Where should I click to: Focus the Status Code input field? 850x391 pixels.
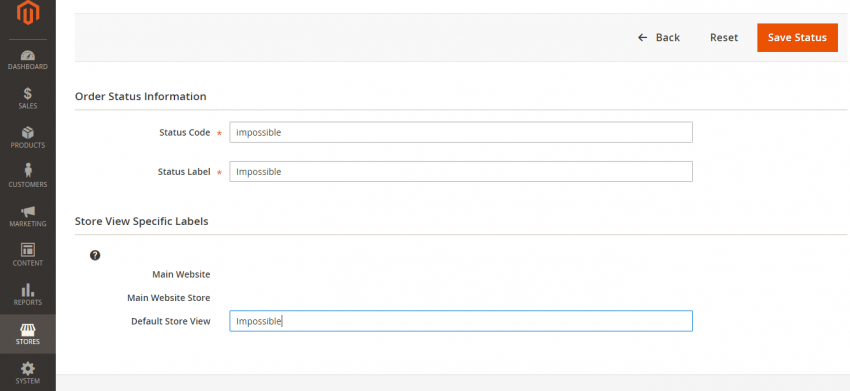(461, 132)
